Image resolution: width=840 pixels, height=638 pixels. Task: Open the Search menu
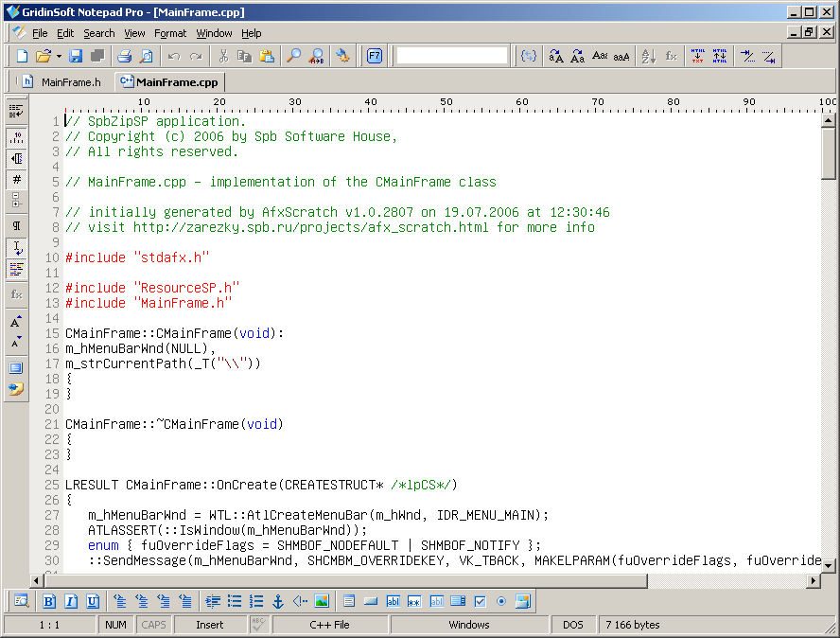click(98, 33)
